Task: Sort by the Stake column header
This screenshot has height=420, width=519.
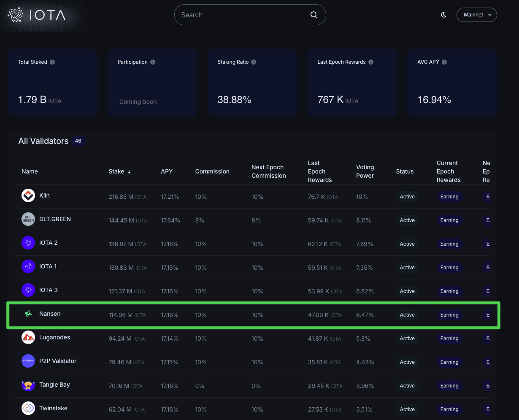Action: [x=116, y=171]
